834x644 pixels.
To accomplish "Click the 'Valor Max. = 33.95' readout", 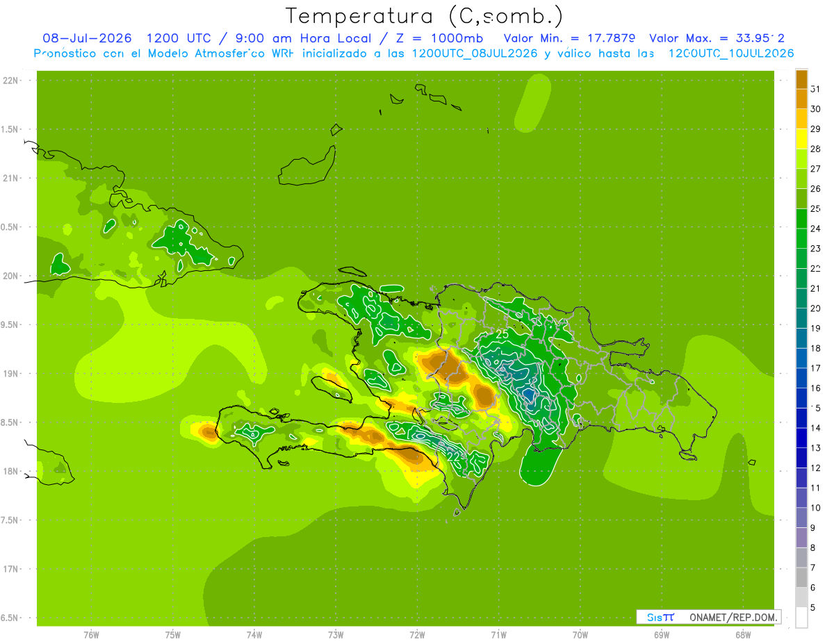I will (717, 38).
